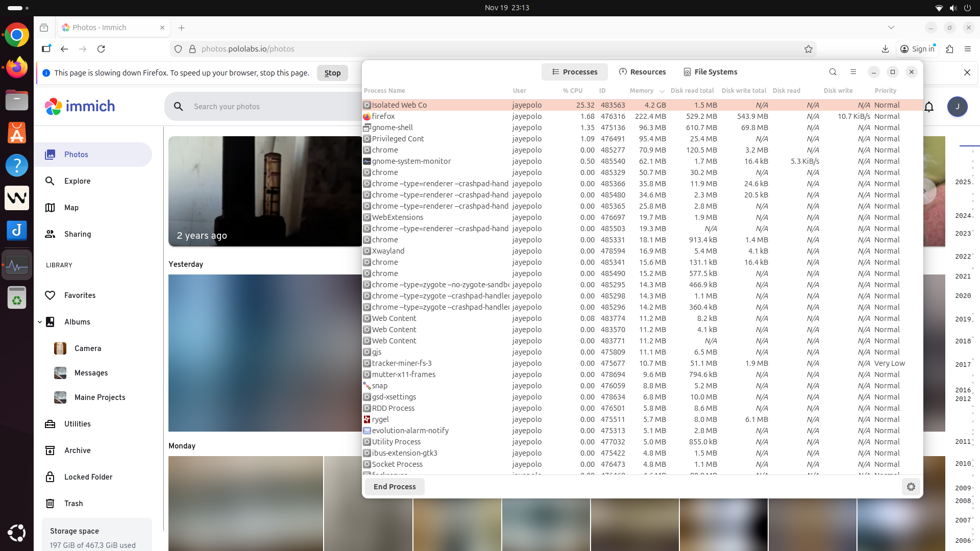Screen dimensions: 980x551
Task: Click the Firefox extensions puzzle icon
Action: [x=949, y=49]
